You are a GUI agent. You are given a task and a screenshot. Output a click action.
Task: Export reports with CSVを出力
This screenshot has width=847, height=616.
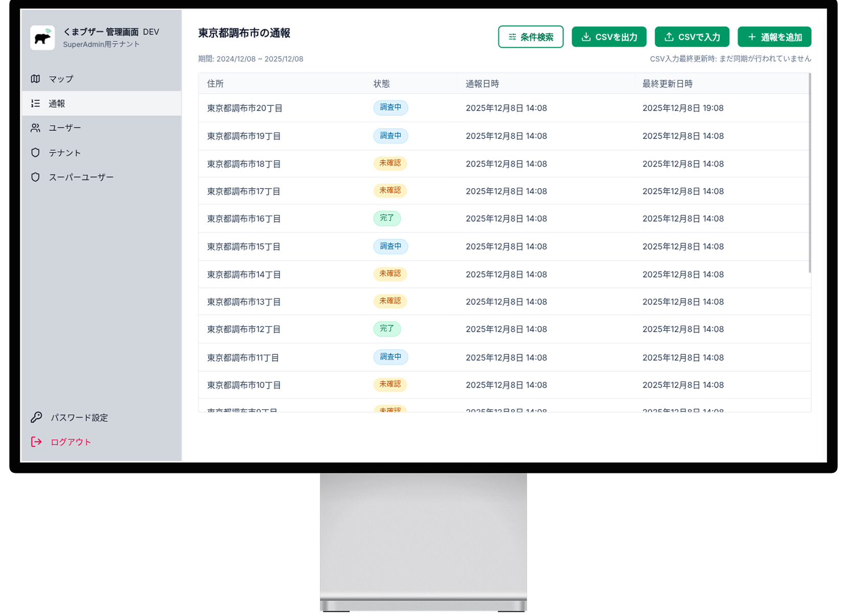pos(609,37)
